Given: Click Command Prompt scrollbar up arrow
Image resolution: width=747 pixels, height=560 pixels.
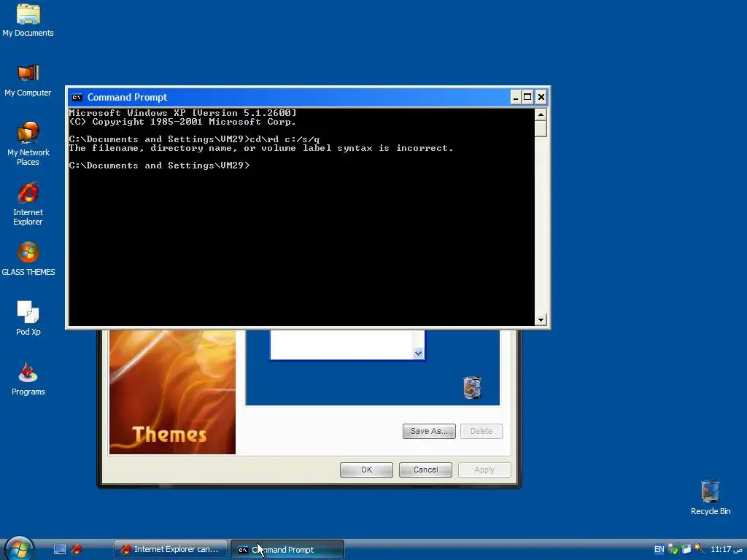Looking at the screenshot, I should tap(541, 114).
